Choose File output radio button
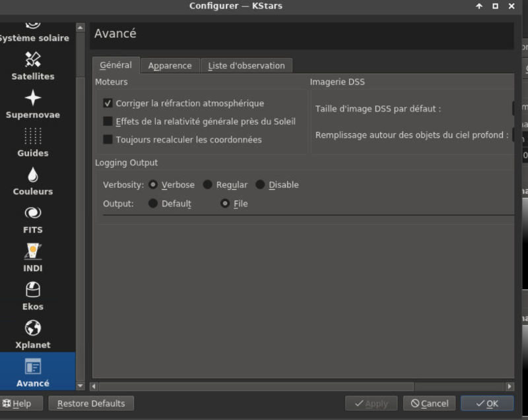The height and width of the screenshot is (420, 528). coord(225,204)
